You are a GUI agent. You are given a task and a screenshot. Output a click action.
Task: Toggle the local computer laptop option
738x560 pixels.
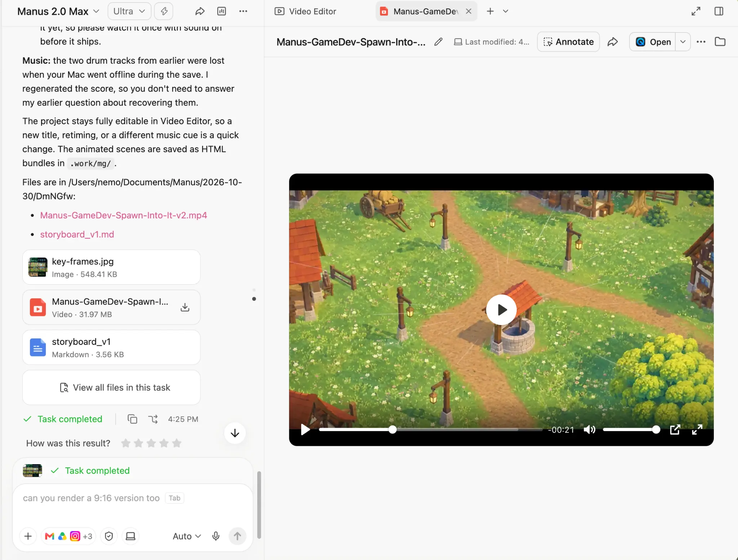pos(130,536)
